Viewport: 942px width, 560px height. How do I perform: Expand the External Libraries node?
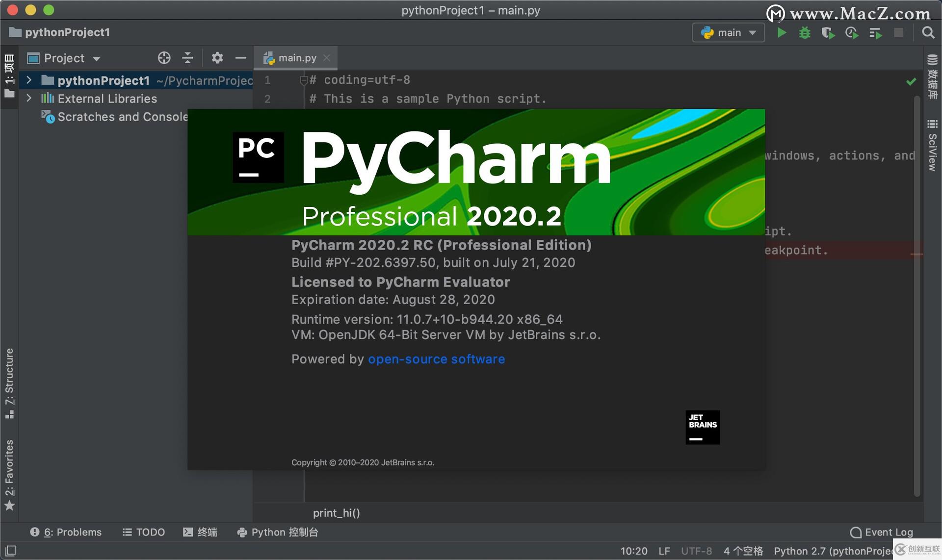click(x=29, y=98)
